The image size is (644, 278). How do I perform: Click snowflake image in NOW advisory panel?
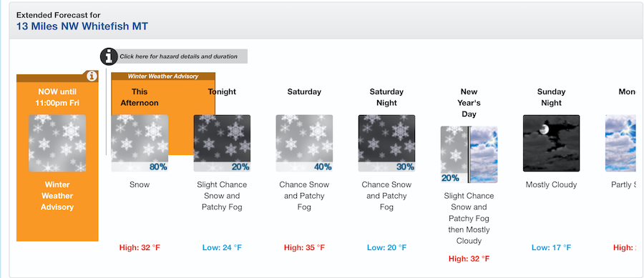[57, 143]
